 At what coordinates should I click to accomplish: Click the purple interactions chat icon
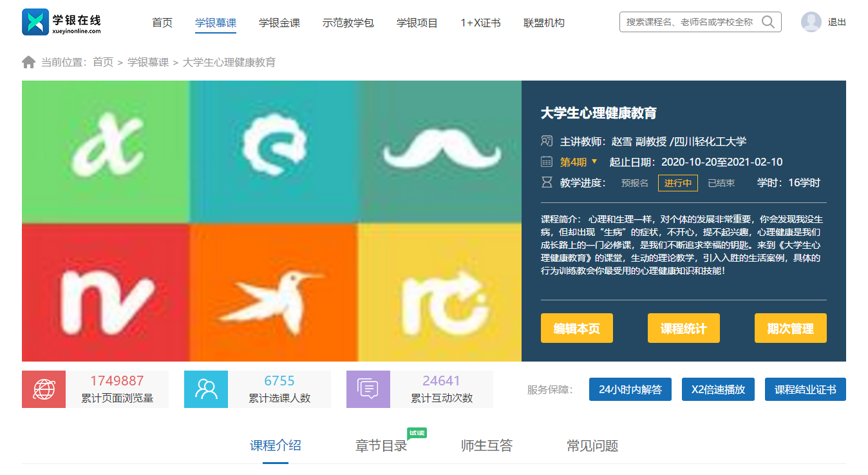pyautogui.click(x=368, y=389)
